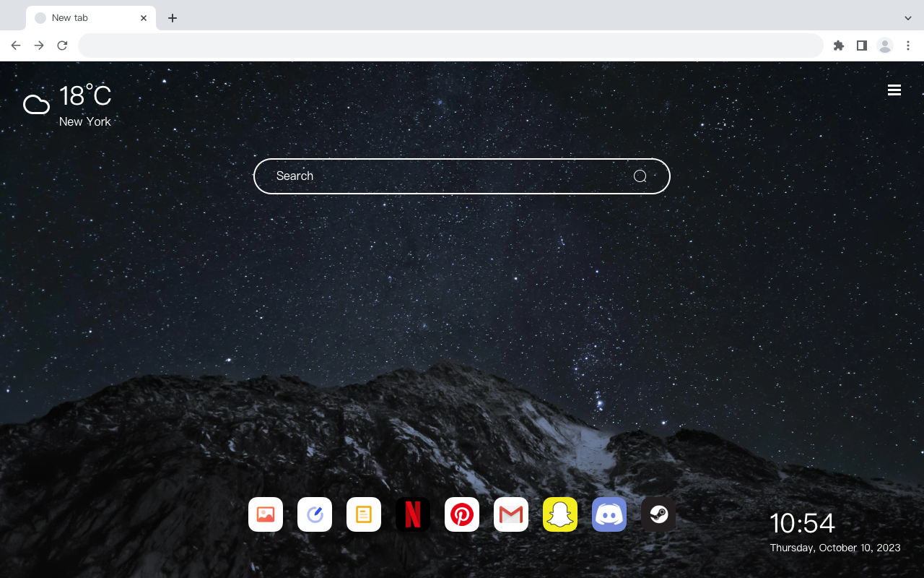Open the yellow notes shortcut icon

364,514
